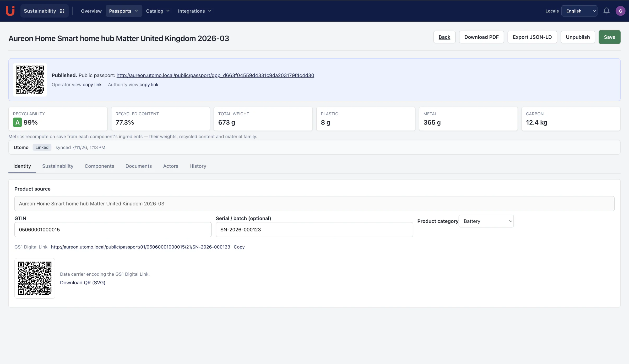This screenshot has width=629, height=364.
Task: Click the green Save button
Action: coord(610,37)
